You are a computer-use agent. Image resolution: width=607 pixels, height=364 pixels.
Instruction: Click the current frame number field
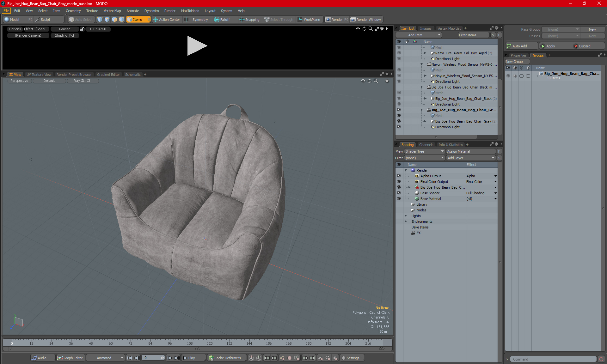point(151,358)
